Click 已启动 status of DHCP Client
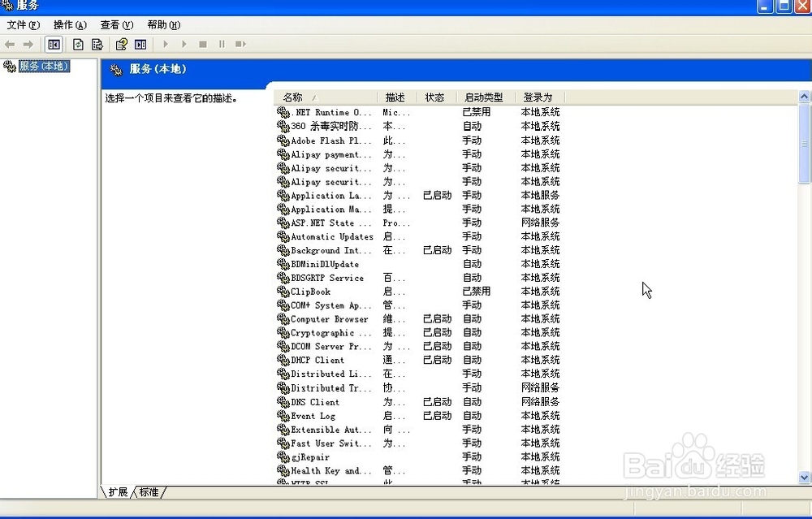This screenshot has width=812, height=519. coord(437,360)
